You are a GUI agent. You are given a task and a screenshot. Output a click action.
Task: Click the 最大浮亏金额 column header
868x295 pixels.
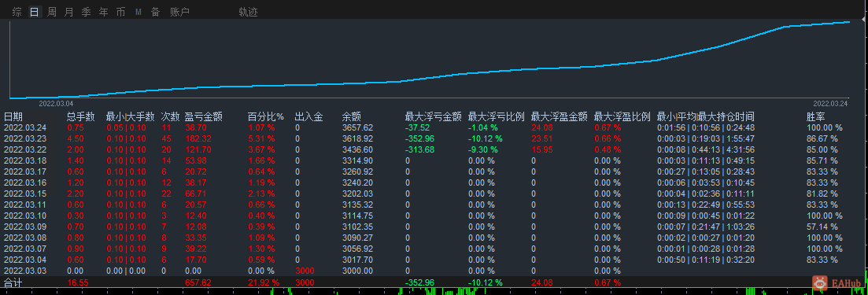434,116
